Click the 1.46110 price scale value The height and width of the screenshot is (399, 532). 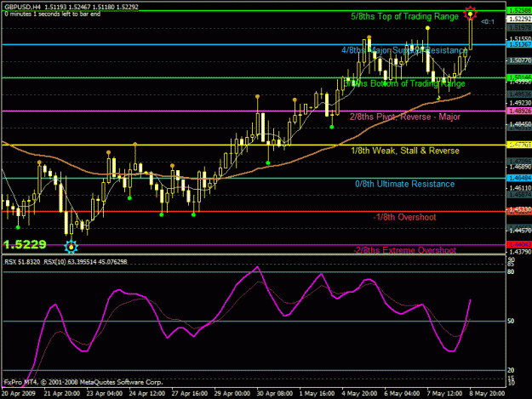coord(520,188)
